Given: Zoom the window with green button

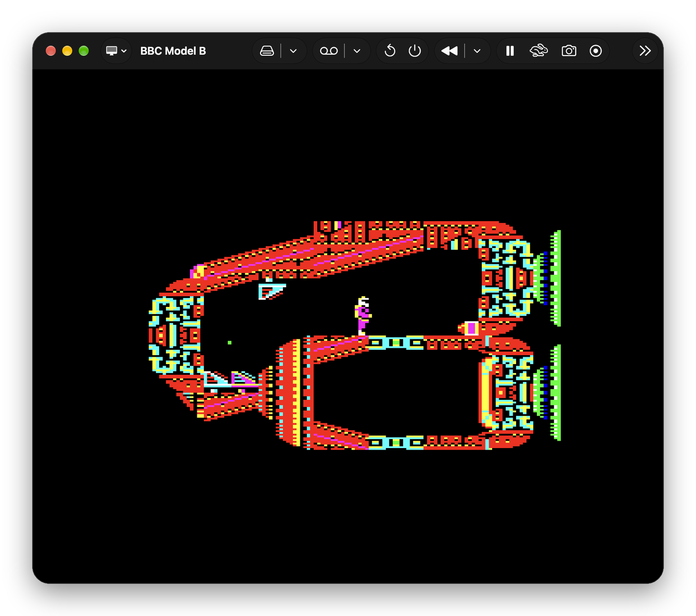Looking at the screenshot, I should click(84, 51).
